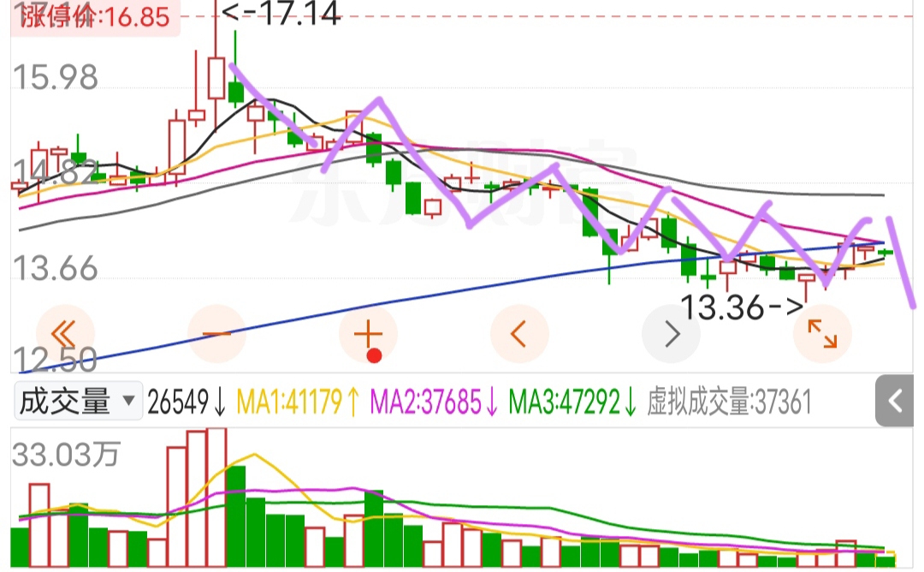Click the 26549 current volume value

point(187,402)
